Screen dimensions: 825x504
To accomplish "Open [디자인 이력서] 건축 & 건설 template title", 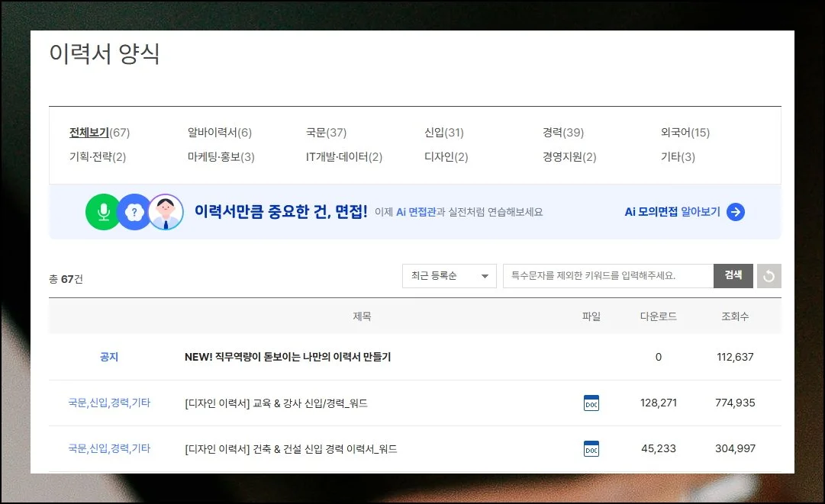I will 290,448.
